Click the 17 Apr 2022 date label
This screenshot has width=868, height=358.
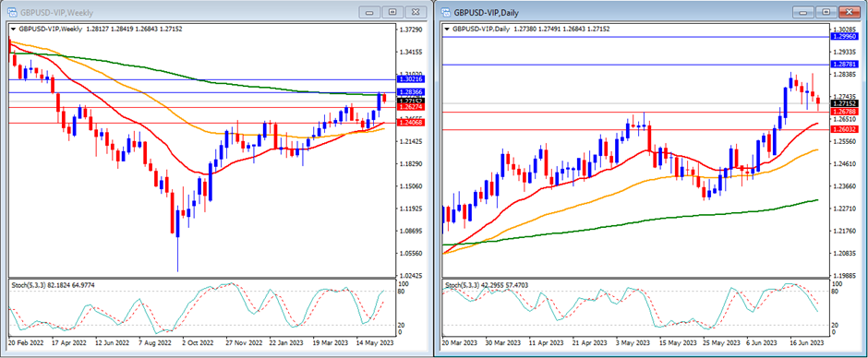click(68, 343)
